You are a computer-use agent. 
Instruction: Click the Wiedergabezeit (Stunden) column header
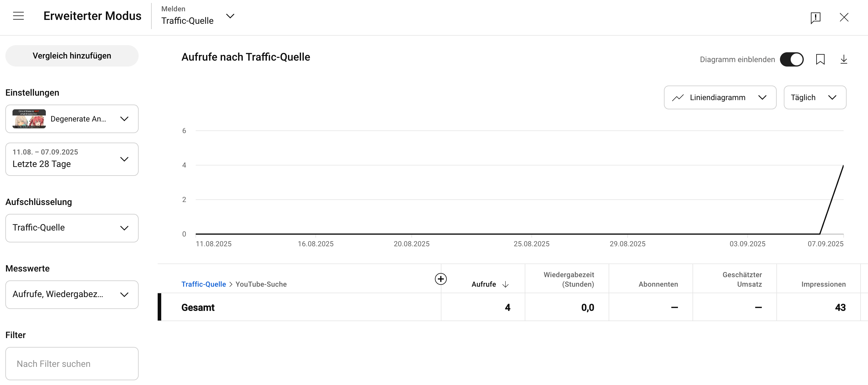pos(568,279)
